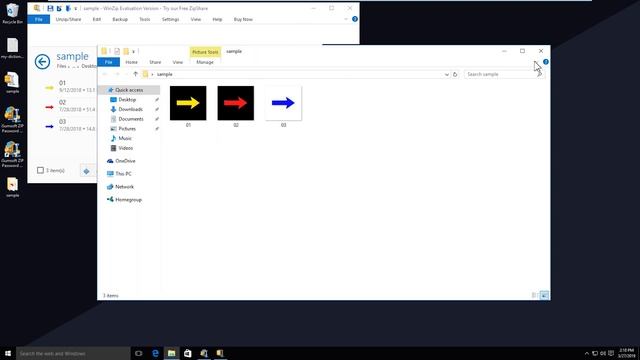Open the Store app from taskbar

[188, 353]
